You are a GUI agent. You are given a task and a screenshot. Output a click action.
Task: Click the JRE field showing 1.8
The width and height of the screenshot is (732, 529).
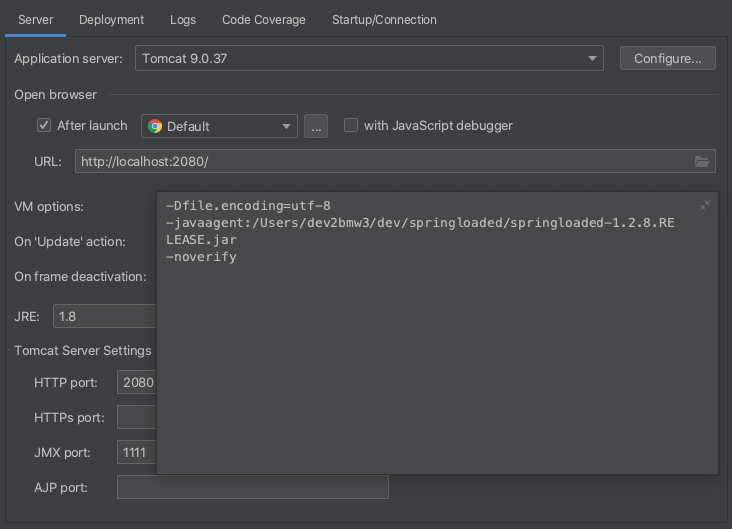coord(105,316)
